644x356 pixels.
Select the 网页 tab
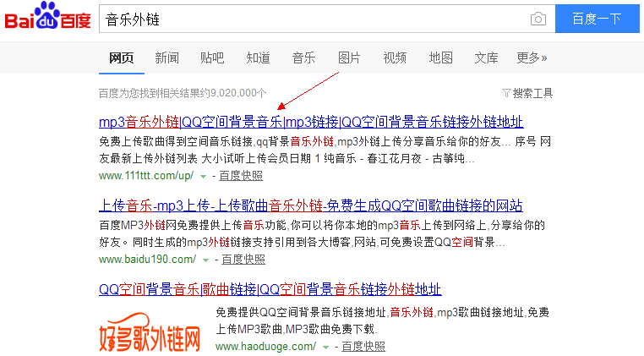[x=121, y=58]
